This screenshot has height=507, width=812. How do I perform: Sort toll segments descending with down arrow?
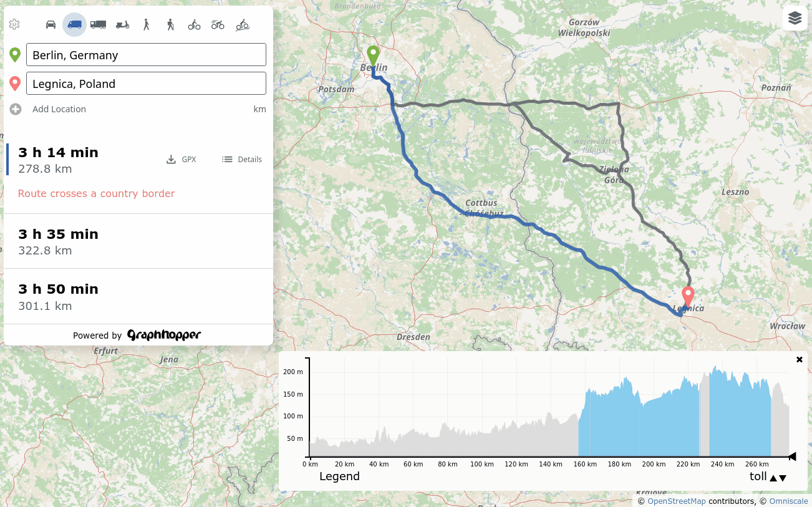[783, 478]
